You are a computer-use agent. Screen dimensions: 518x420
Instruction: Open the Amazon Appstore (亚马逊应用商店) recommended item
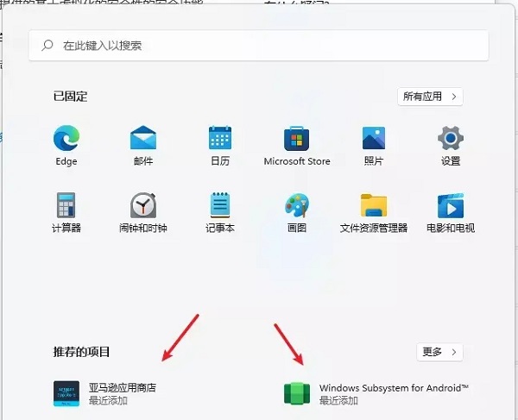tap(105, 393)
